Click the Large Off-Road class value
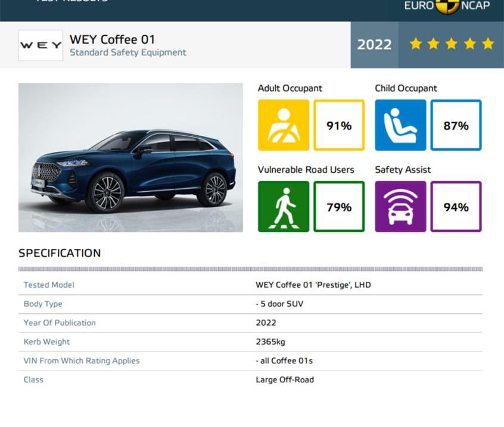 [285, 380]
